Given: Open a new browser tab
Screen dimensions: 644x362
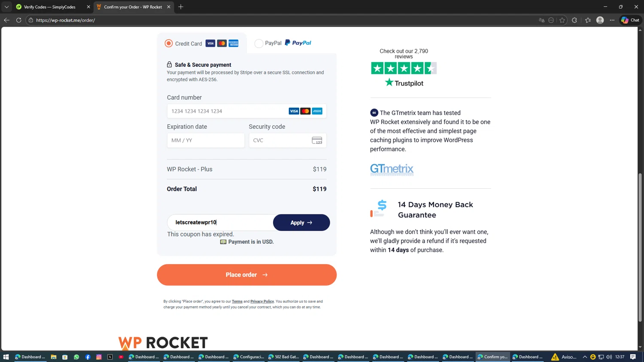Looking at the screenshot, I should (x=181, y=7).
